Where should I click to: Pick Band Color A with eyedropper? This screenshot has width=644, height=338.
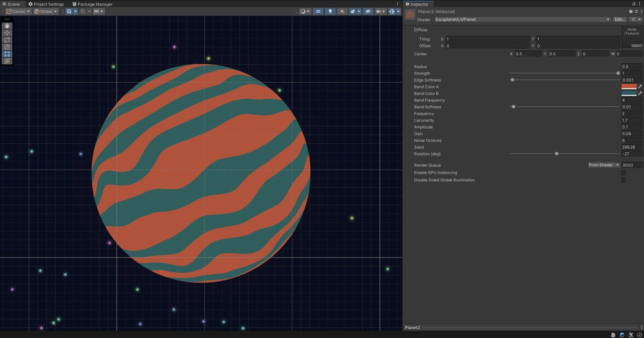click(x=640, y=86)
